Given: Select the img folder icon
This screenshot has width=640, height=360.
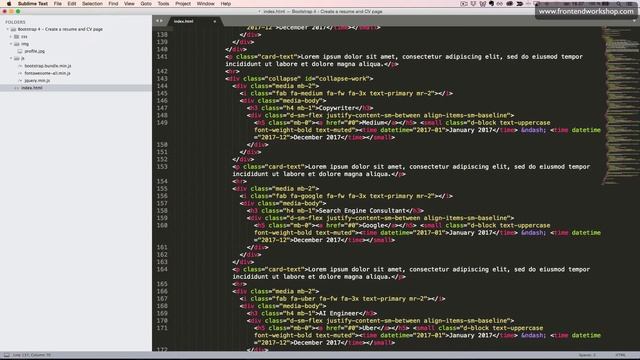Looking at the screenshot, I should click(x=17, y=44).
